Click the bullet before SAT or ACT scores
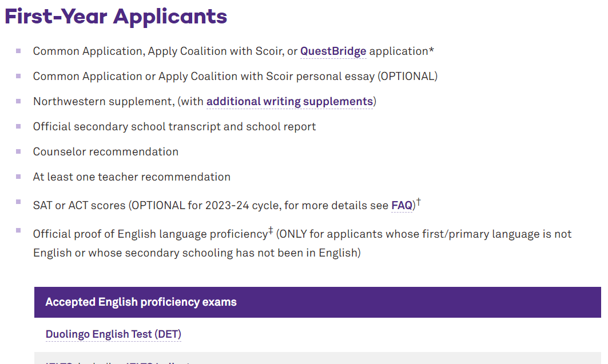This screenshot has height=364, width=608. point(18,202)
